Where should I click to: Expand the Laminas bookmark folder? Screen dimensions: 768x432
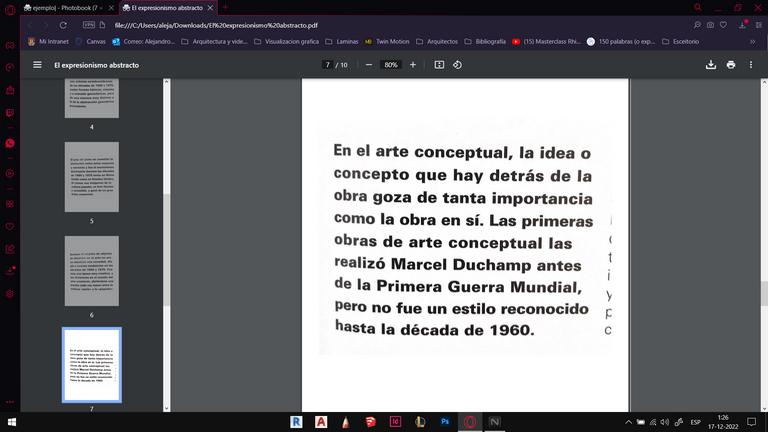(x=342, y=42)
